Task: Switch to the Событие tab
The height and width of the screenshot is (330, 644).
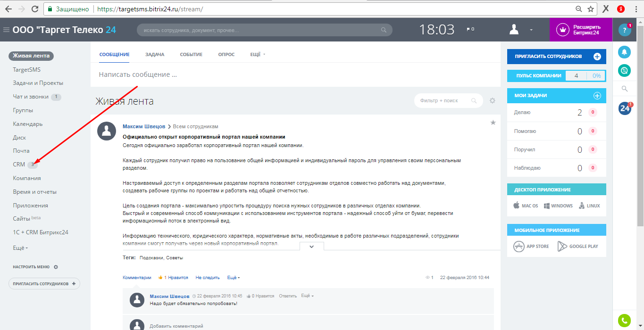Action: 191,55
